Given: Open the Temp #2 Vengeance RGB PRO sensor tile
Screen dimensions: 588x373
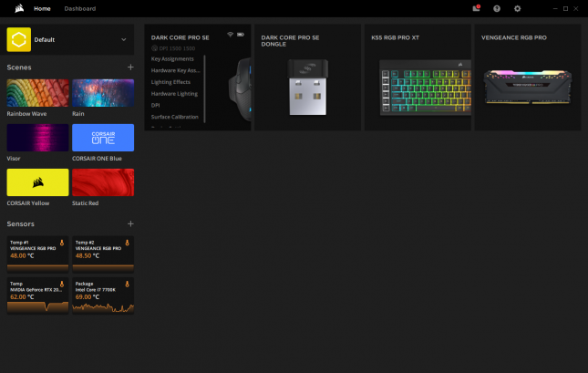Looking at the screenshot, I should pos(103,254).
